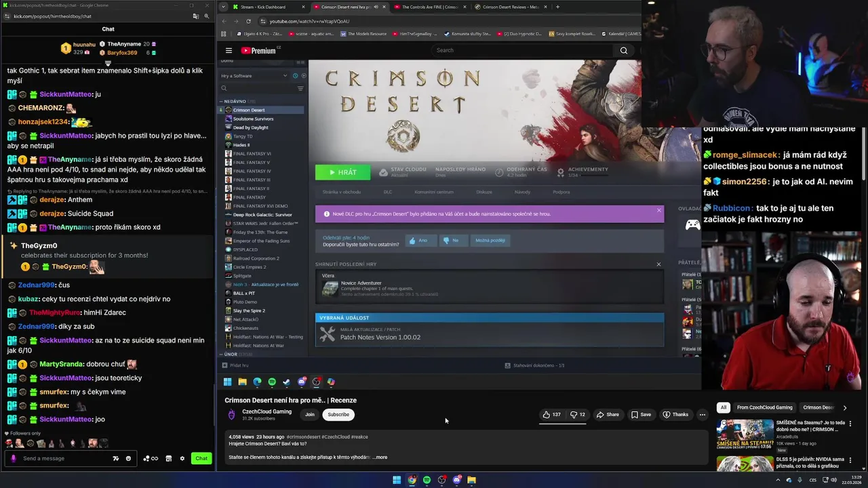This screenshot has width=868, height=488.
Task: Subscribe to CzechCloud Gaming
Action: click(x=338, y=415)
